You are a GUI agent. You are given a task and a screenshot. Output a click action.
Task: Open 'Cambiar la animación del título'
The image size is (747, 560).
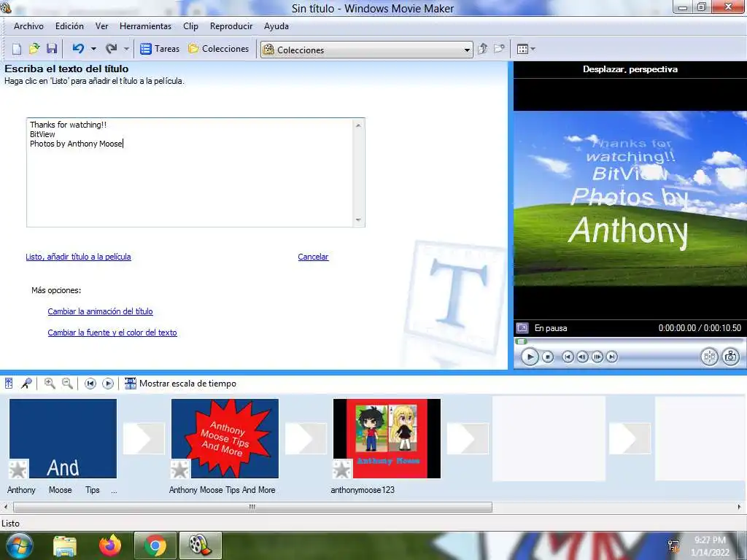point(100,311)
